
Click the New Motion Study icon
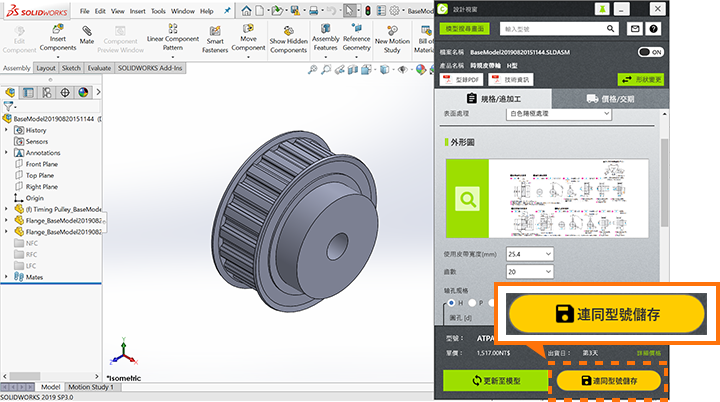393,38
